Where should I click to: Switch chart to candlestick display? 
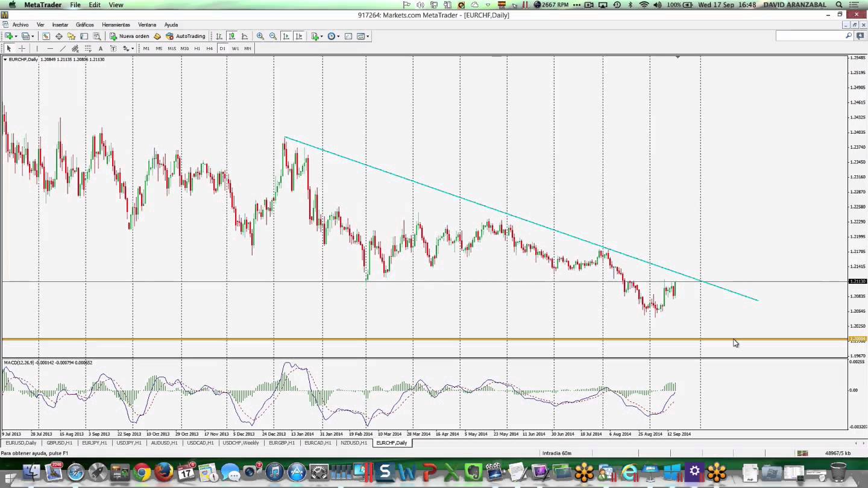[x=231, y=36]
